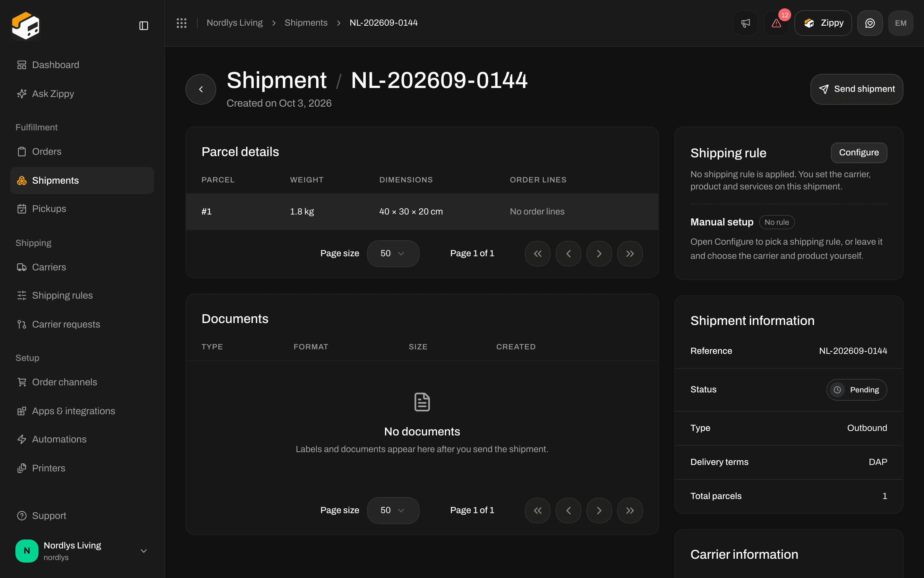924x578 pixels.
Task: Open announcements megaphone icon
Action: (x=745, y=23)
